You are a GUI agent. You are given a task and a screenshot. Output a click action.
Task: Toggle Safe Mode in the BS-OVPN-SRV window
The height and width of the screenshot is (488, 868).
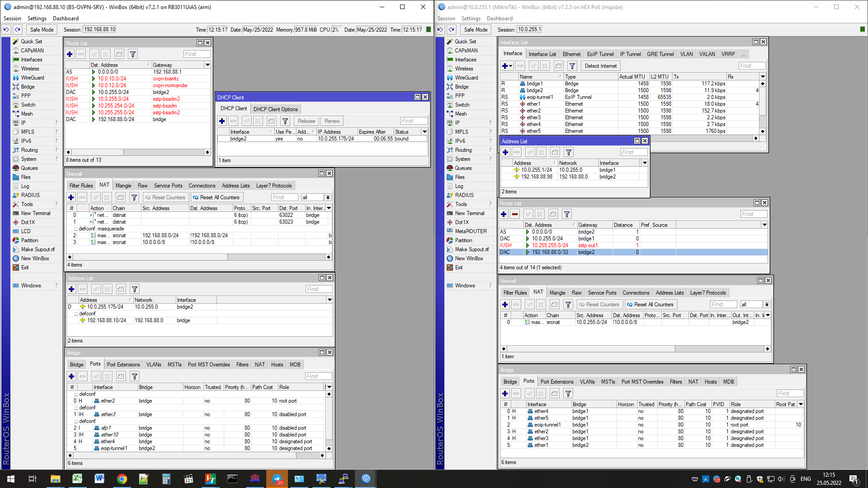click(x=42, y=30)
